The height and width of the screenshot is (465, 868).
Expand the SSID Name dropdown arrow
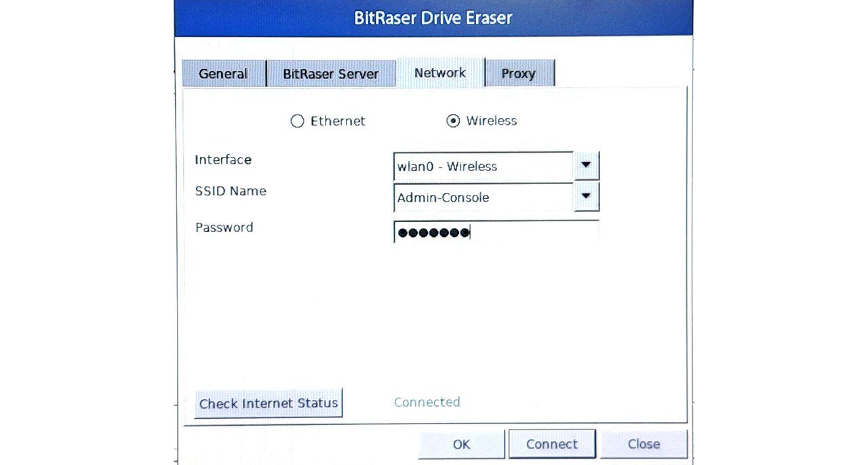[x=586, y=197]
